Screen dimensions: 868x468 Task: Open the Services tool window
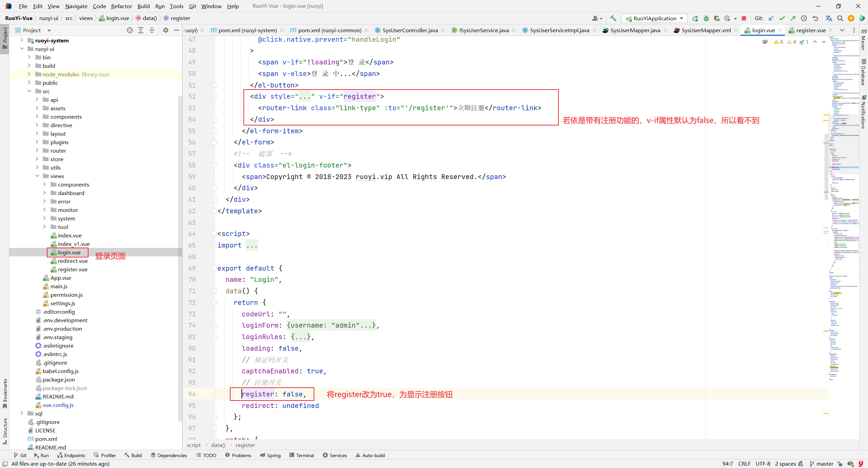coord(335,455)
